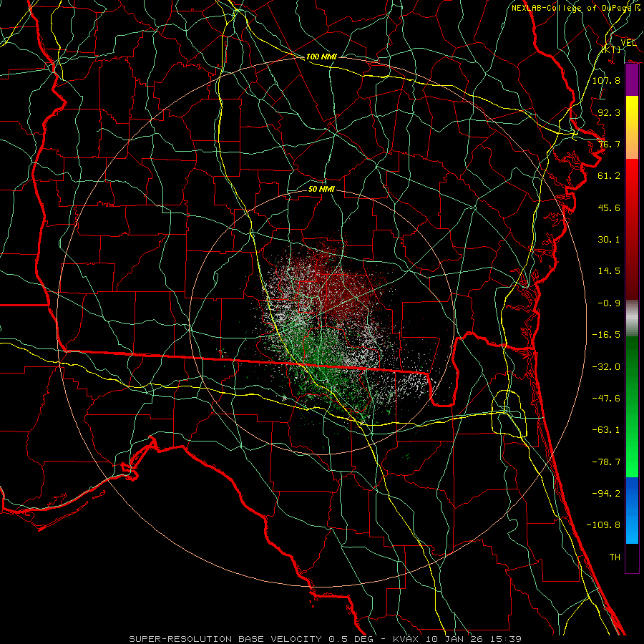Click the gray near-zero segment of the color bar
This screenshot has height=644, width=644.
pos(632,318)
